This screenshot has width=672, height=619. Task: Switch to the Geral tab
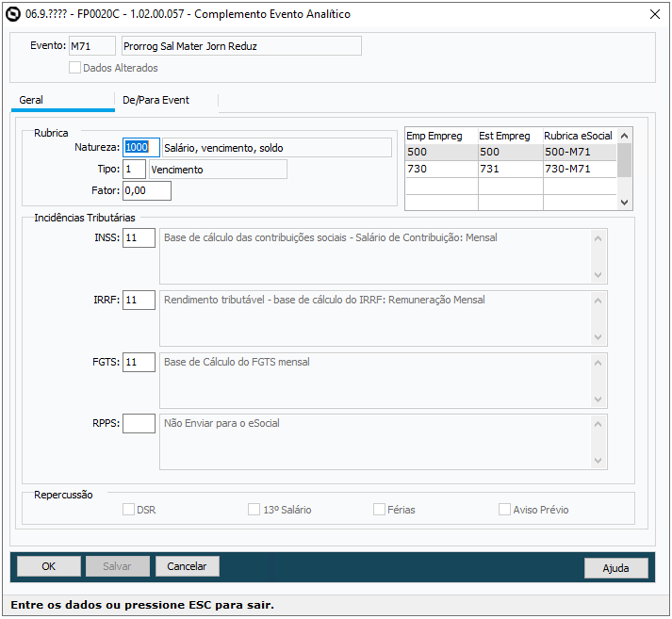click(63, 100)
